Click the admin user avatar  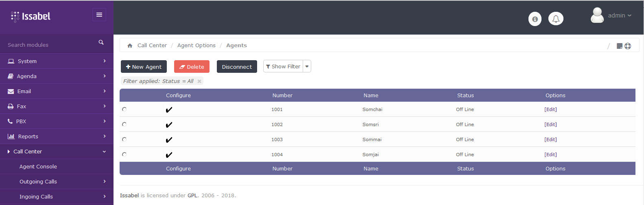(597, 15)
